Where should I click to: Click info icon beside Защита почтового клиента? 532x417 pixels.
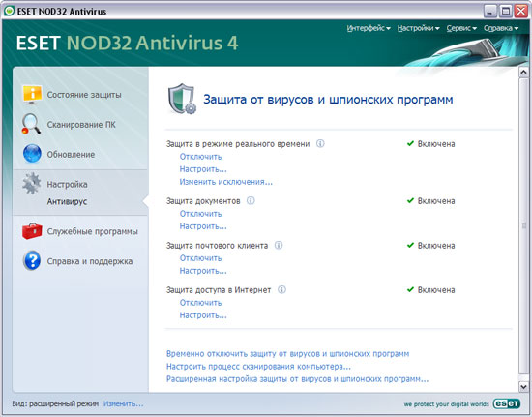(x=279, y=245)
